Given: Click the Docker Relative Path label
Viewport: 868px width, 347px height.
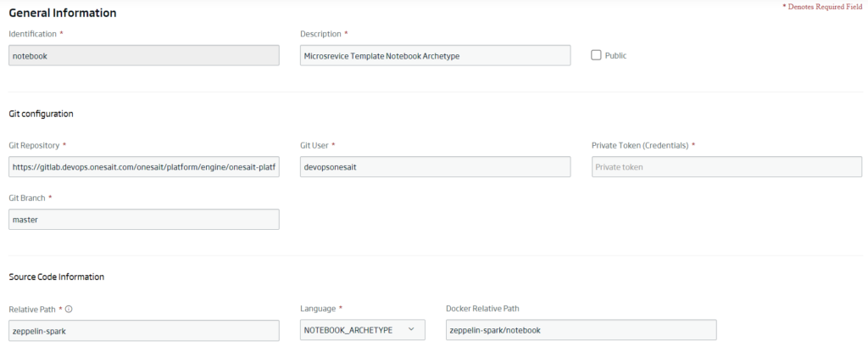Looking at the screenshot, I should click(x=482, y=309).
